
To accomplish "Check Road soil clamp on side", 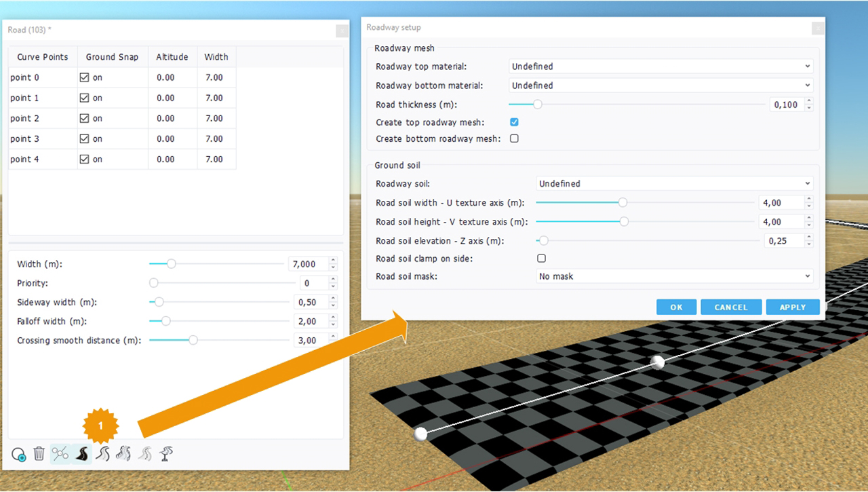I will click(x=541, y=259).
